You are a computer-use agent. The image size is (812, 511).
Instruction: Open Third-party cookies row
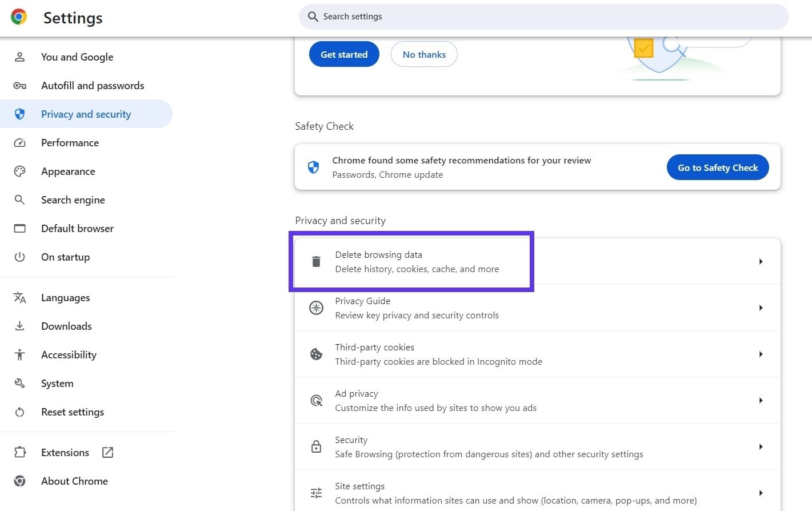(x=538, y=354)
